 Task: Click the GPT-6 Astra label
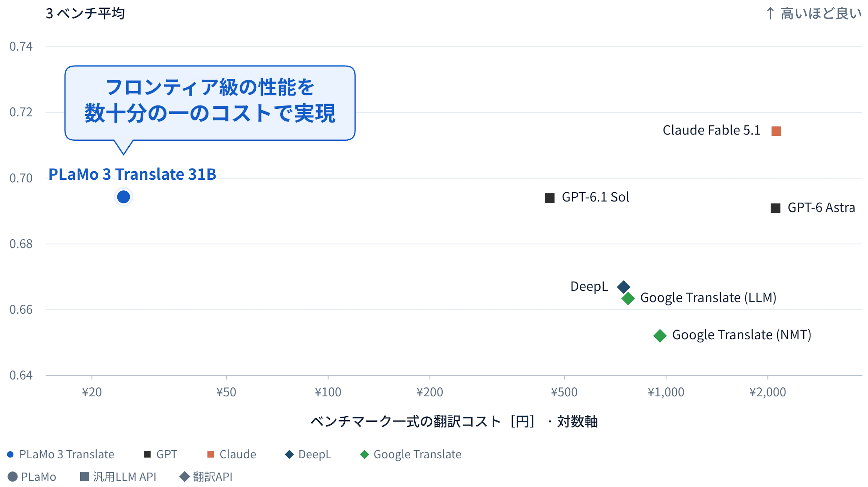(x=822, y=208)
